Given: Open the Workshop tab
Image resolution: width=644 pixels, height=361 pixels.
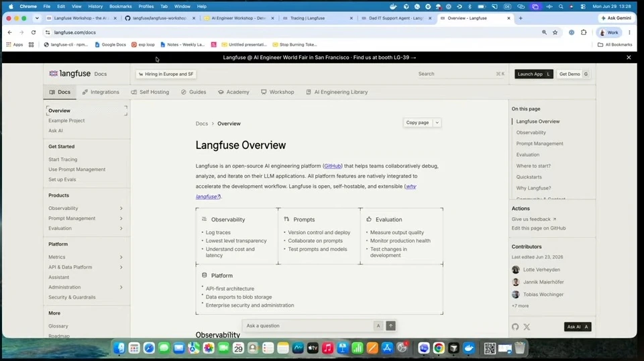Looking at the screenshot, I should 278,92.
